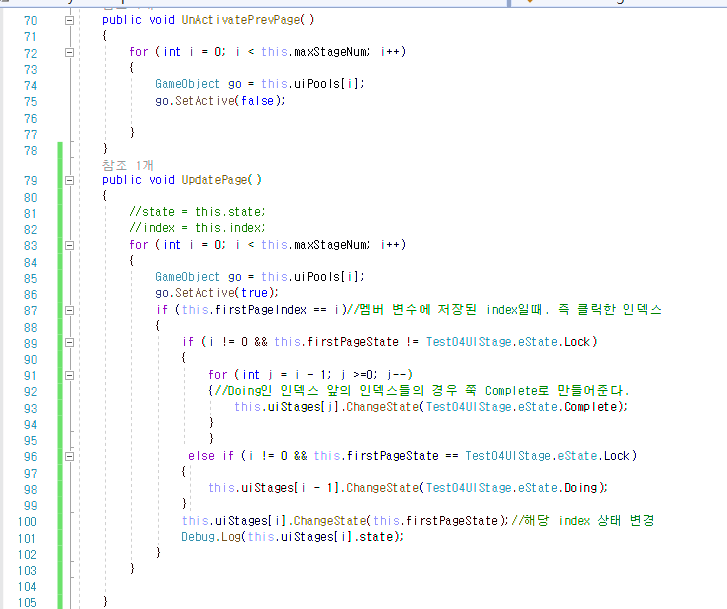Image resolution: width=727 pixels, height=609 pixels.
Task: Click 'GameObject' type on line 74
Action: point(187,84)
